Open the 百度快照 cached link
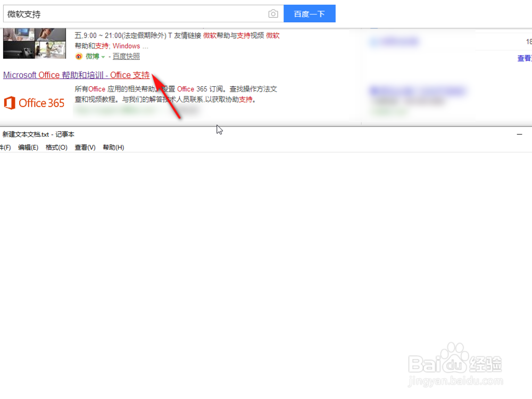Screen dimensions: 532x399 pyautogui.click(x=126, y=56)
